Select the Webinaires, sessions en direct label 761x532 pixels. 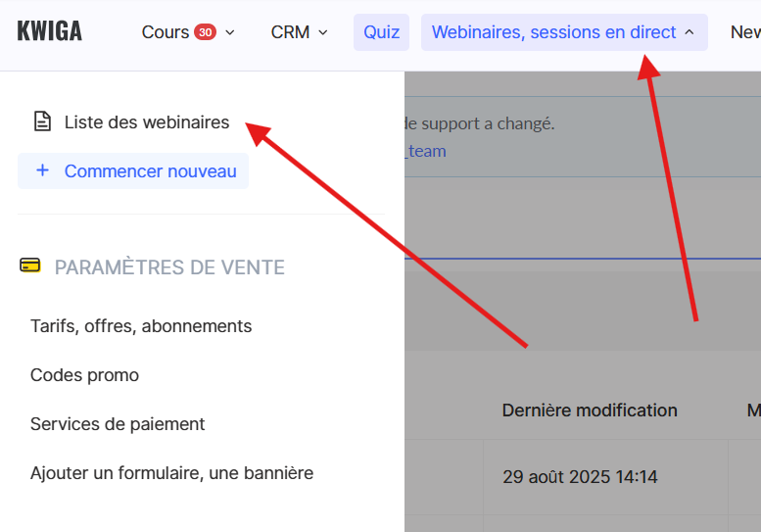tap(553, 32)
